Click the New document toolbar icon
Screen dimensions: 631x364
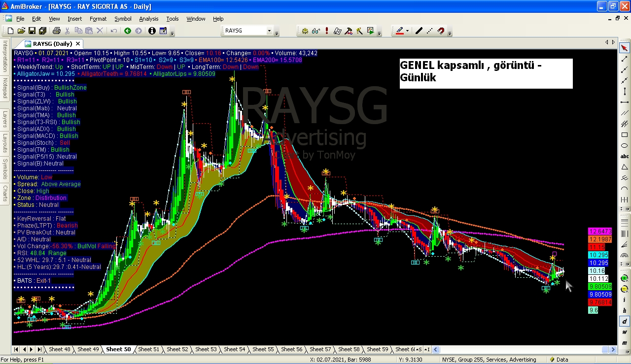point(10,31)
